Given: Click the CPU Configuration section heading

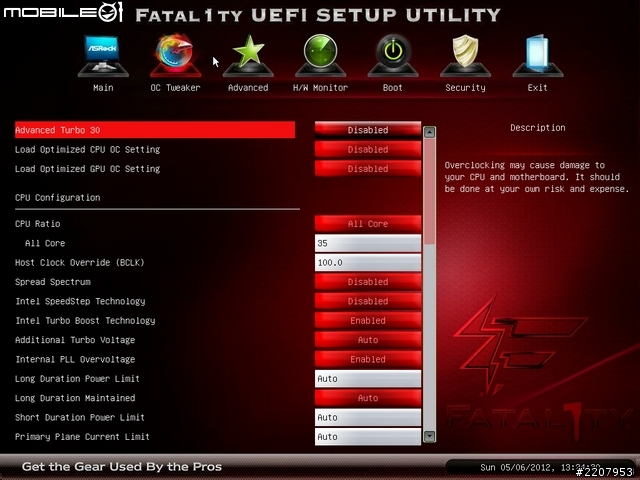Looking at the screenshot, I should [x=58, y=198].
